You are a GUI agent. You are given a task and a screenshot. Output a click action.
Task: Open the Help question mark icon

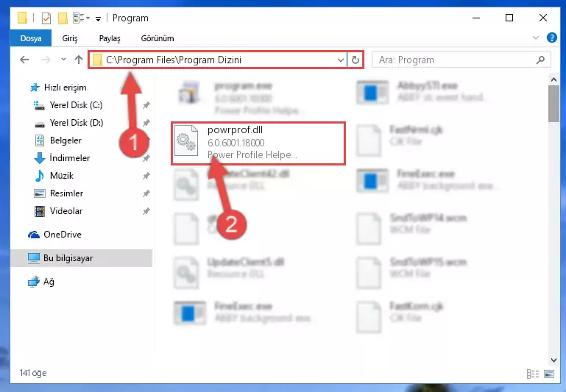(x=551, y=38)
